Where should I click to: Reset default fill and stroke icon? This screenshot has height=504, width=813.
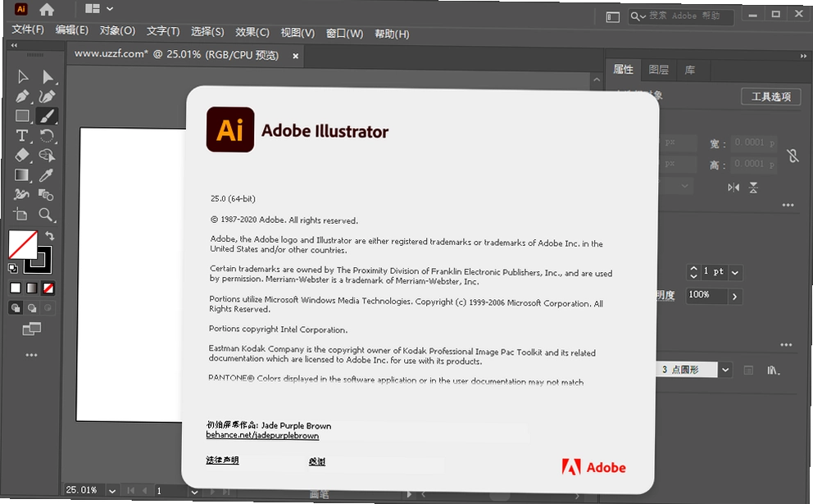pos(13,268)
